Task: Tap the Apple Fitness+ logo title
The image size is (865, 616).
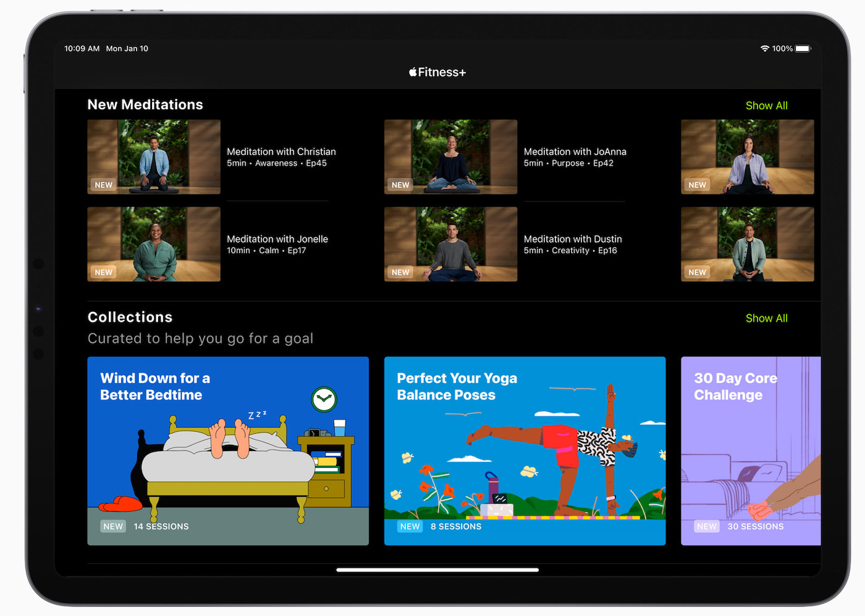Action: [x=437, y=72]
